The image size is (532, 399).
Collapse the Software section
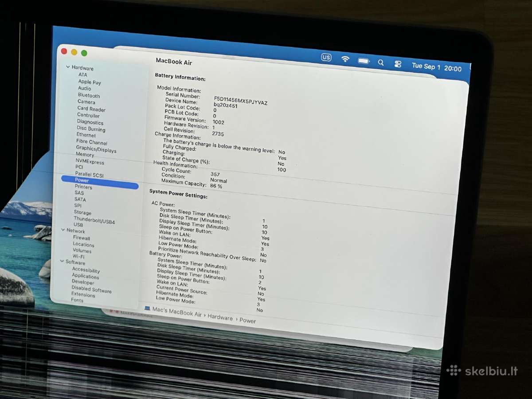coord(62,262)
